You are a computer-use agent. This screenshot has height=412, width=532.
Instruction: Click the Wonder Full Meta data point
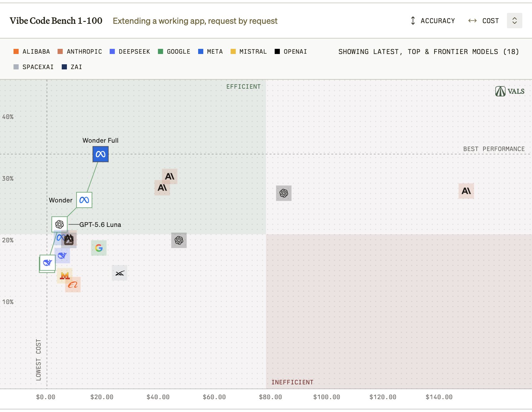(100, 154)
